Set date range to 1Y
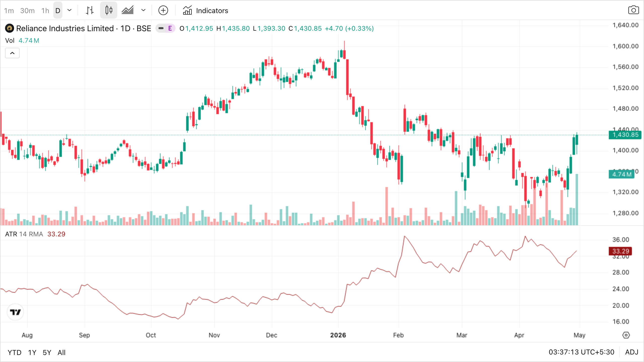The height and width of the screenshot is (362, 644). pos(32,352)
